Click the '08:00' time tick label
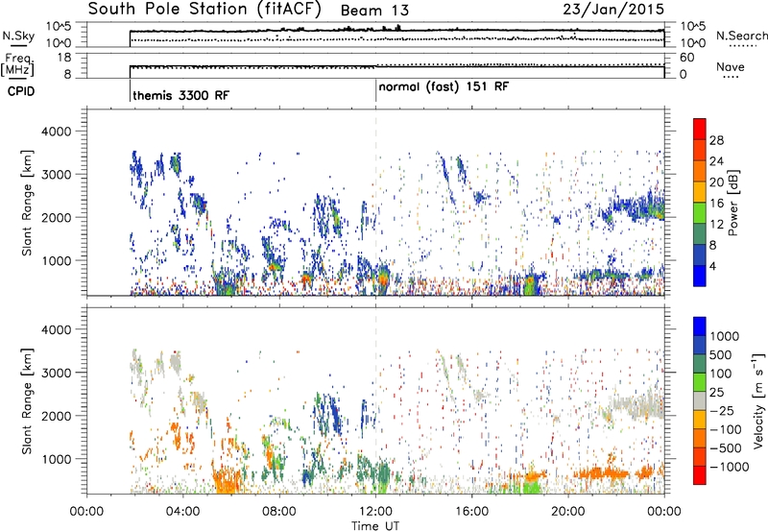This screenshot has width=768, height=532. 279,512
